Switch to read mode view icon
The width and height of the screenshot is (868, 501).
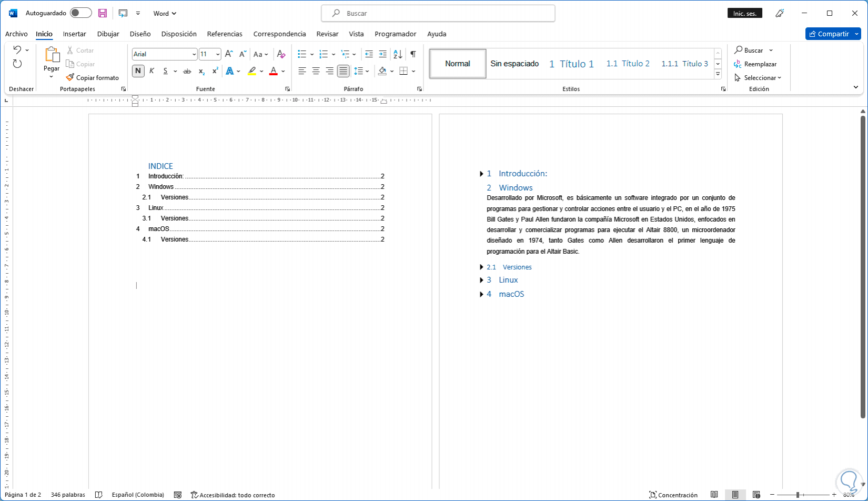click(714, 495)
